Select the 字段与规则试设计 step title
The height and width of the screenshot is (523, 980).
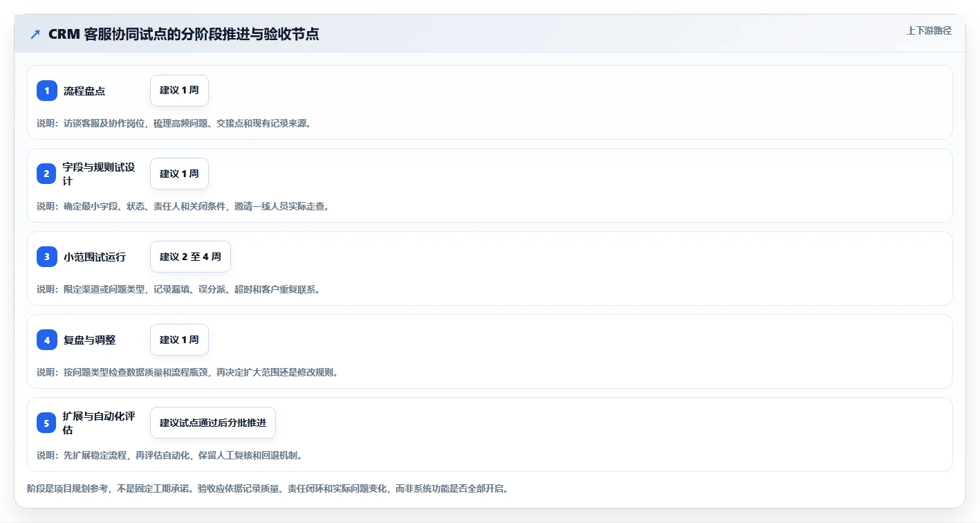99,174
